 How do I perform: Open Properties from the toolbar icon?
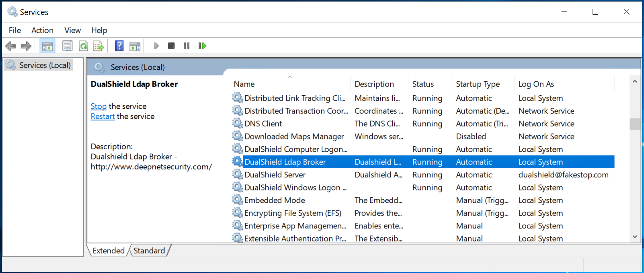67,46
